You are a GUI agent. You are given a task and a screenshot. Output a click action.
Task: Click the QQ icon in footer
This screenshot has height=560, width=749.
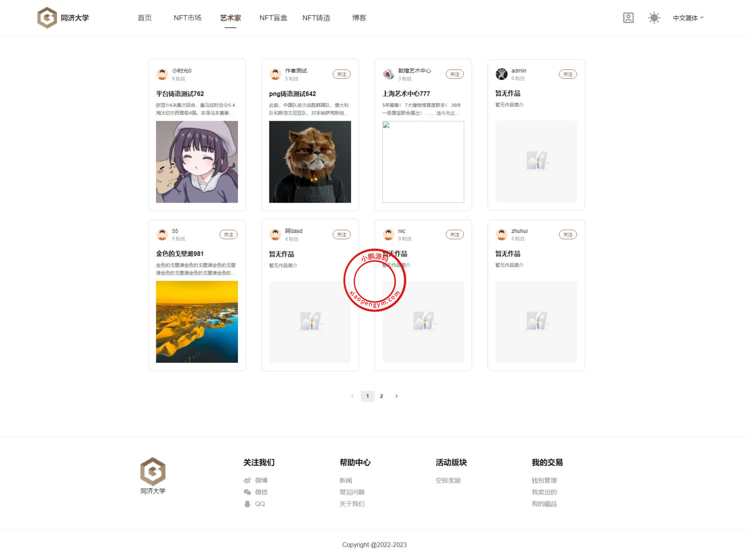248,504
